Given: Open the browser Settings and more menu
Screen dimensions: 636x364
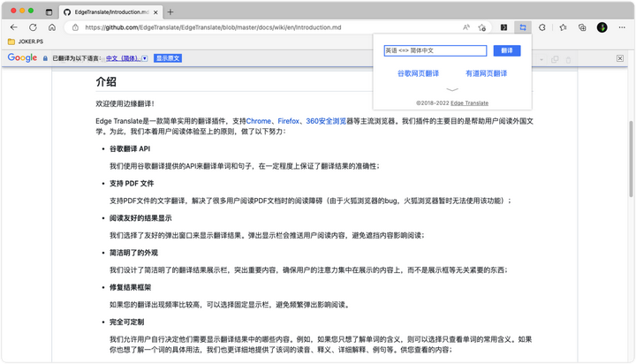Looking at the screenshot, I should 622,27.
